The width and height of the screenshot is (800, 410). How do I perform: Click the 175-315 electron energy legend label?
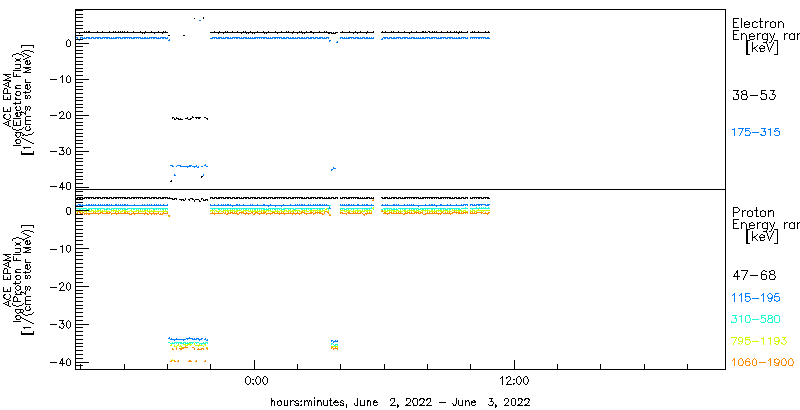click(x=756, y=133)
